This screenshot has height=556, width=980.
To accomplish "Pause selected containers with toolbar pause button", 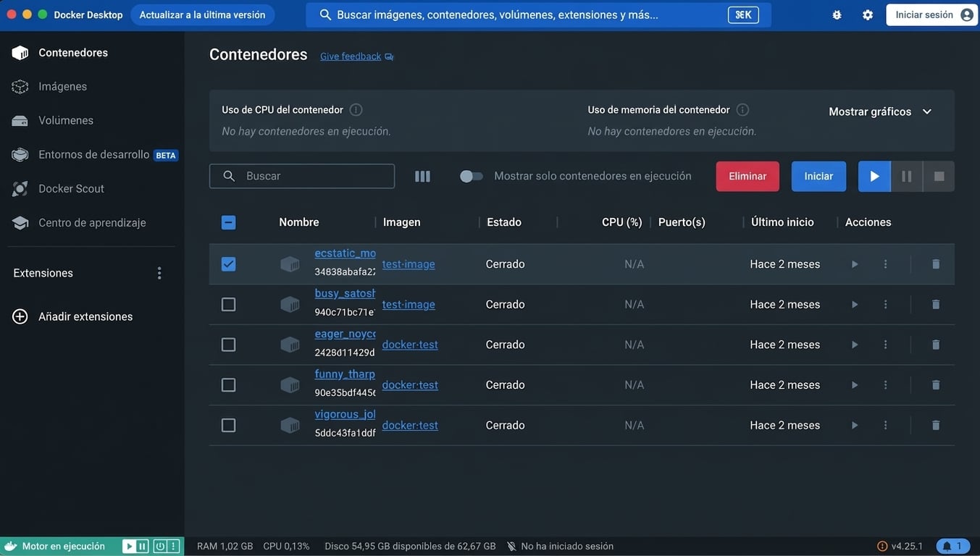I will click(x=906, y=176).
